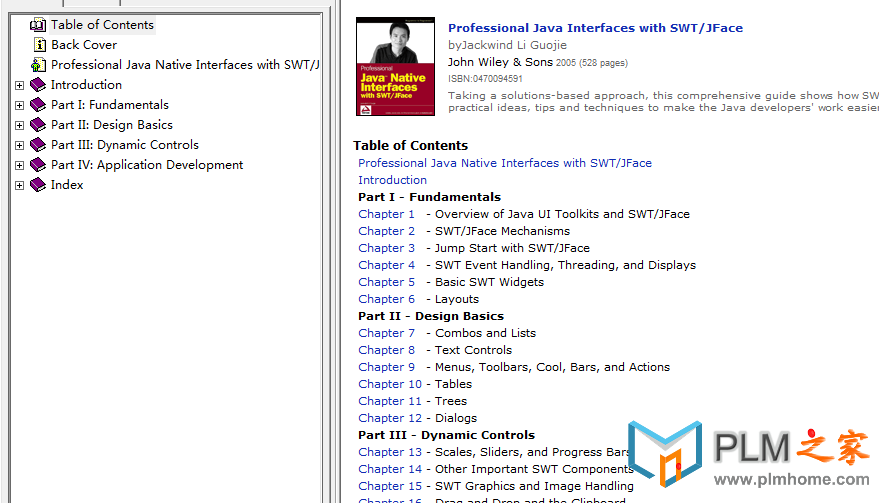The width and height of the screenshot is (879, 503).
Task: Expand the Part I: Fundamentals node
Action: click(20, 105)
